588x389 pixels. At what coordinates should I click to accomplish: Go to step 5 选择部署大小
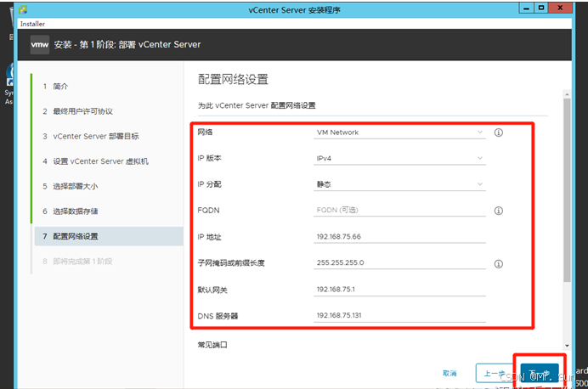tap(71, 186)
